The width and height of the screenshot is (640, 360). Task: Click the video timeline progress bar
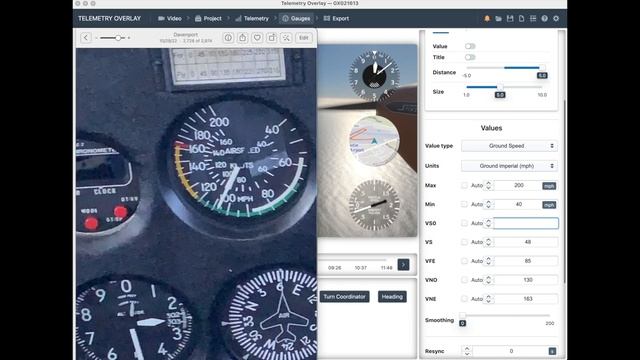pyautogui.click(x=353, y=260)
